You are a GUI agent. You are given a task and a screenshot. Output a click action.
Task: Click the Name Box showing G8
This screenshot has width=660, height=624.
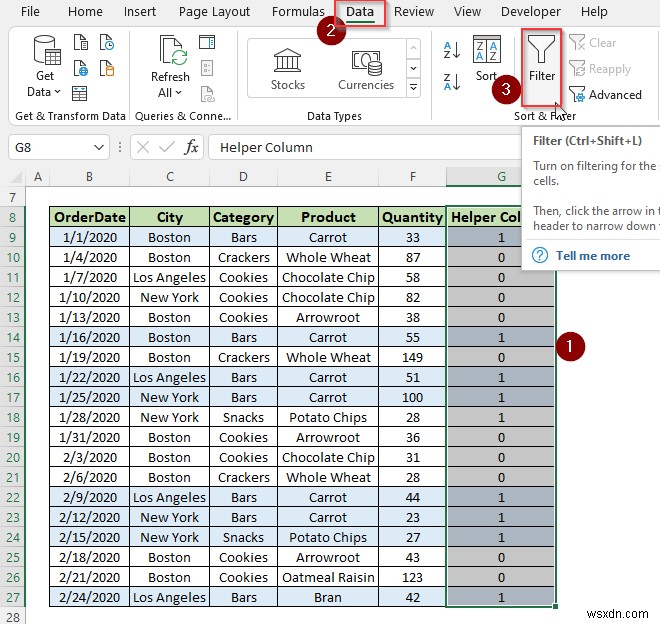pyautogui.click(x=51, y=147)
